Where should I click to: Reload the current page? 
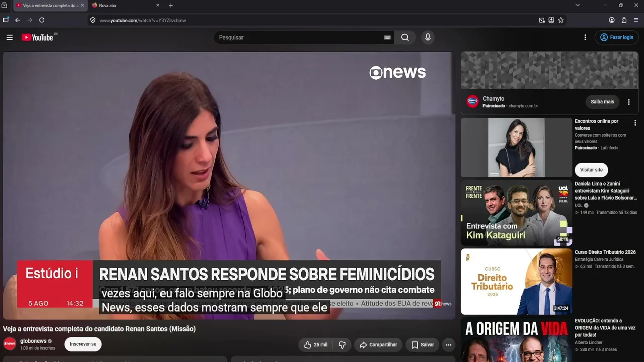tap(42, 20)
